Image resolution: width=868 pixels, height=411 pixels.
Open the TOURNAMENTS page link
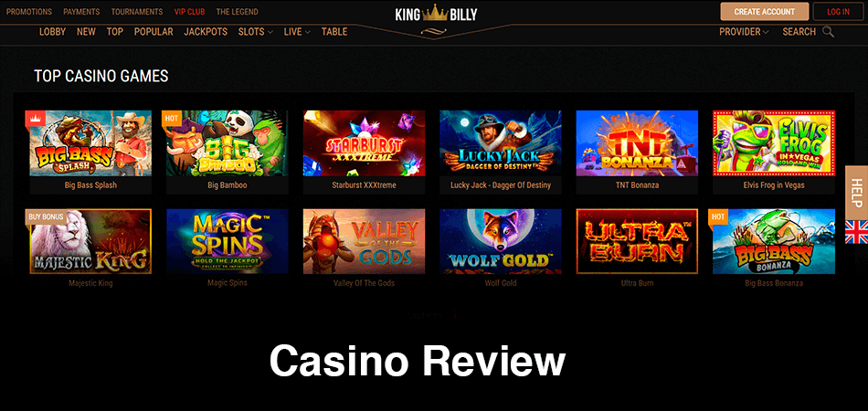[137, 12]
